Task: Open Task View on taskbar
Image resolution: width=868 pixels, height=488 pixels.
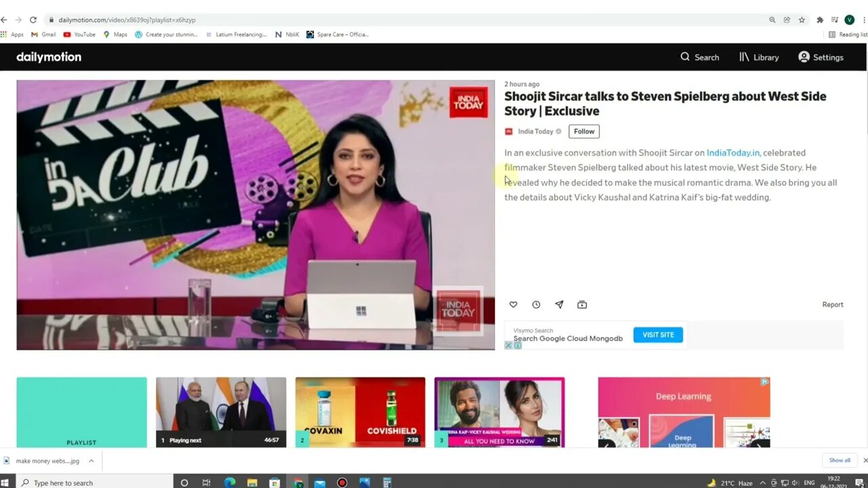Action: [x=206, y=483]
